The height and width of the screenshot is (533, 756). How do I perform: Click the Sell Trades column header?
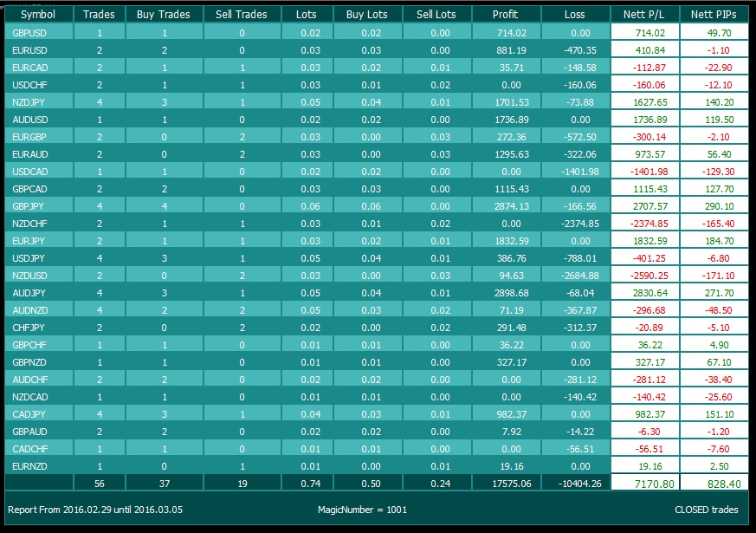242,15
